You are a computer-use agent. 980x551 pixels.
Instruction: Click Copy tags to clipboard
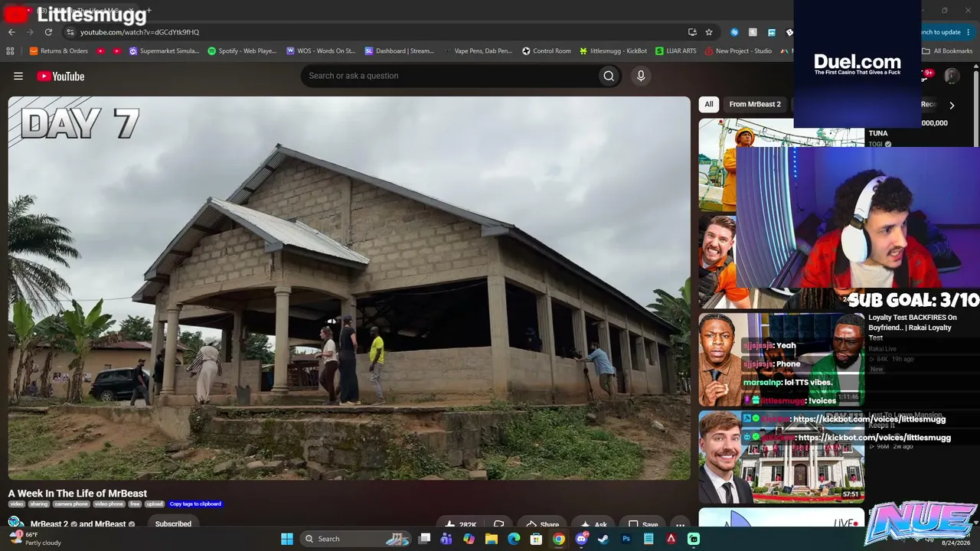[x=195, y=504]
